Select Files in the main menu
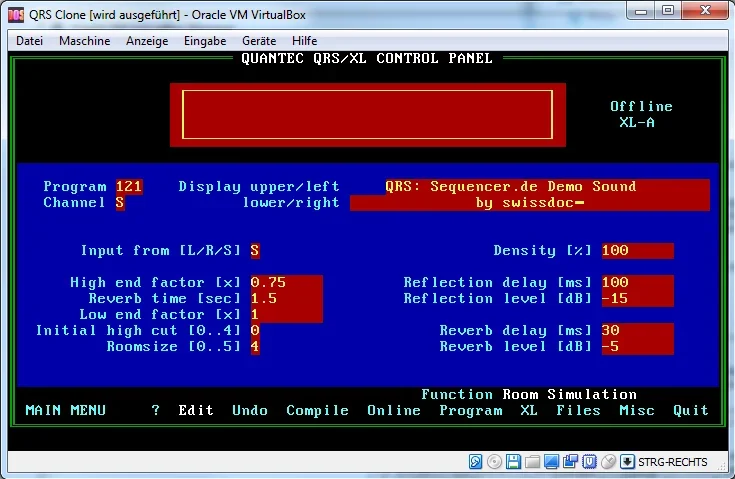 pyautogui.click(x=578, y=410)
